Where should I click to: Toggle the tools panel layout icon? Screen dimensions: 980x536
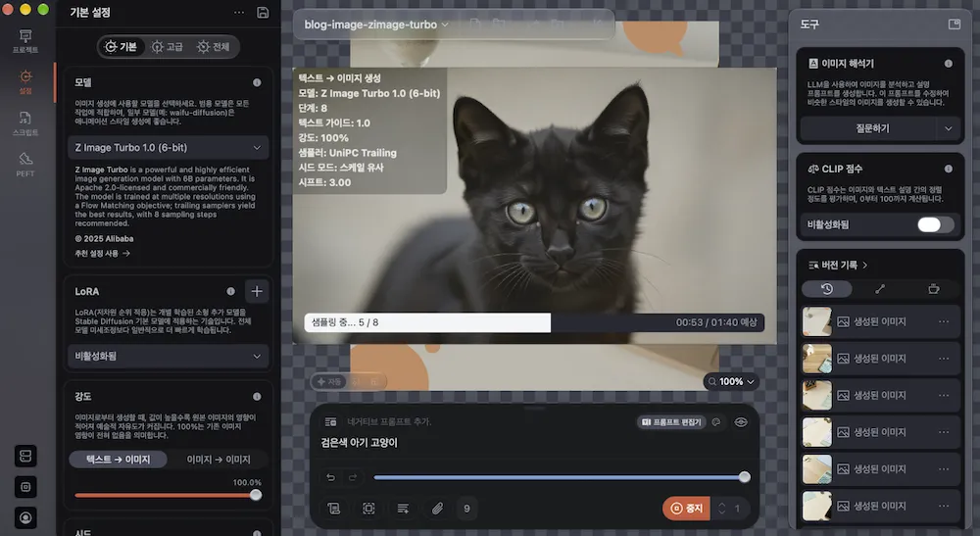(x=954, y=24)
